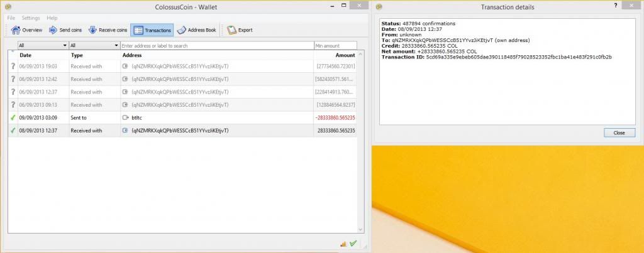Click the sent arrow icon beside btltc
Screen dimensions: 644x253
[x=126, y=117]
